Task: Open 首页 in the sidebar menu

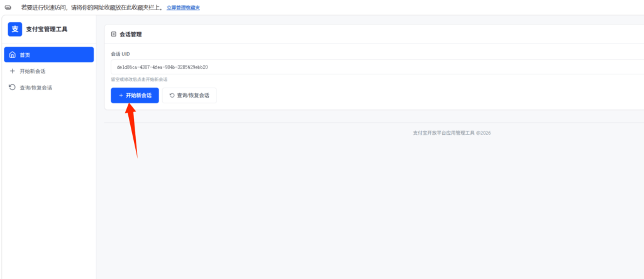Action: (x=49, y=55)
